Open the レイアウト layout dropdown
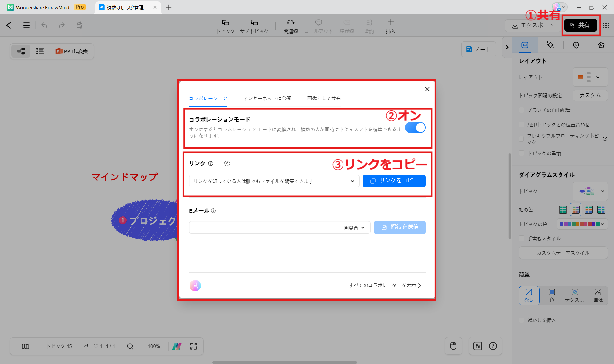Screen dimensions: 614x364 point(590,77)
